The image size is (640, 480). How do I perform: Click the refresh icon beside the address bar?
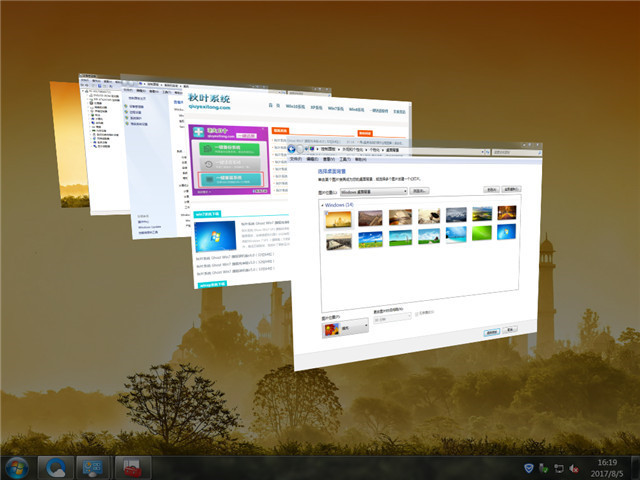pyautogui.click(x=487, y=152)
